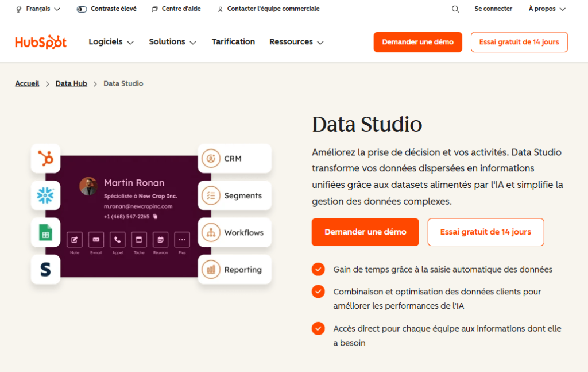588x372 pixels.
Task: Click the Segments label in its card
Action: pos(243,195)
